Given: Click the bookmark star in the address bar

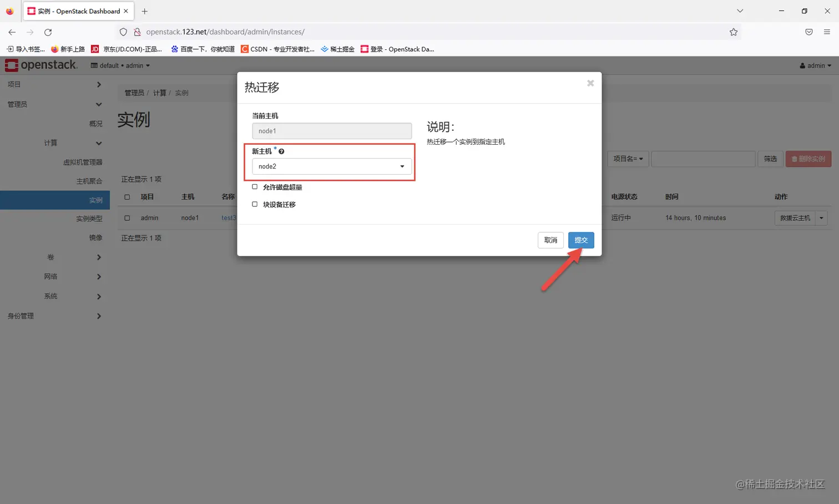Looking at the screenshot, I should [734, 32].
